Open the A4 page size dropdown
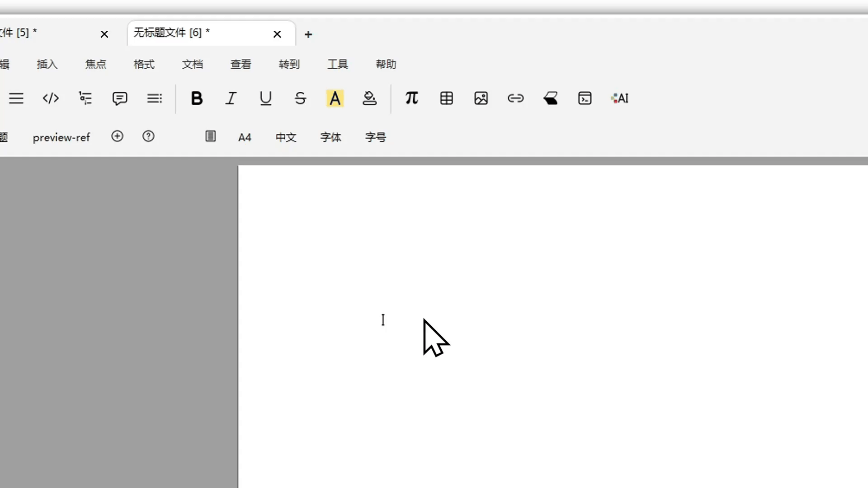 click(x=245, y=137)
